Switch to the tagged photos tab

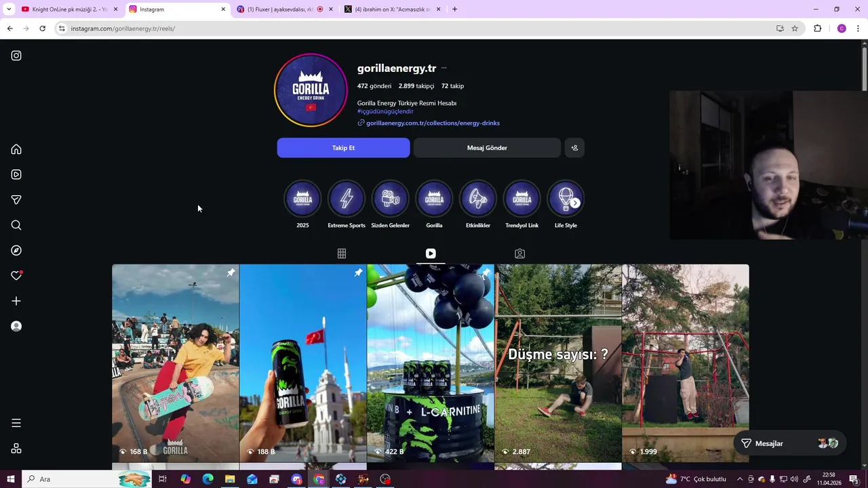coord(519,253)
